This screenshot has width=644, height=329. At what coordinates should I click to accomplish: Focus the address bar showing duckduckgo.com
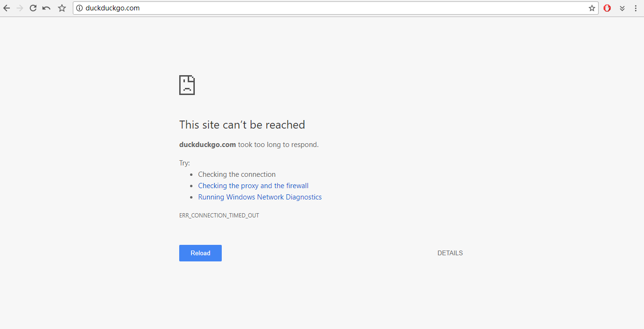[336, 8]
